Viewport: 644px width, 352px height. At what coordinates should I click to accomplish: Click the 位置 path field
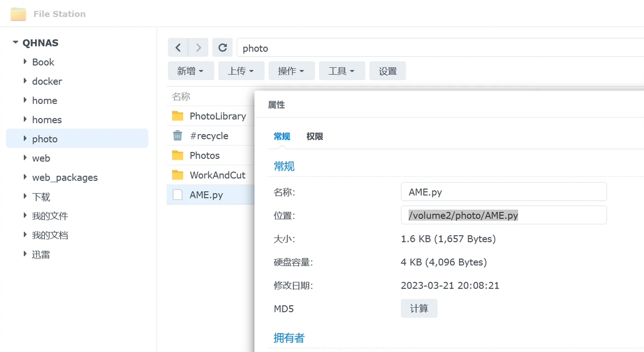pos(504,215)
